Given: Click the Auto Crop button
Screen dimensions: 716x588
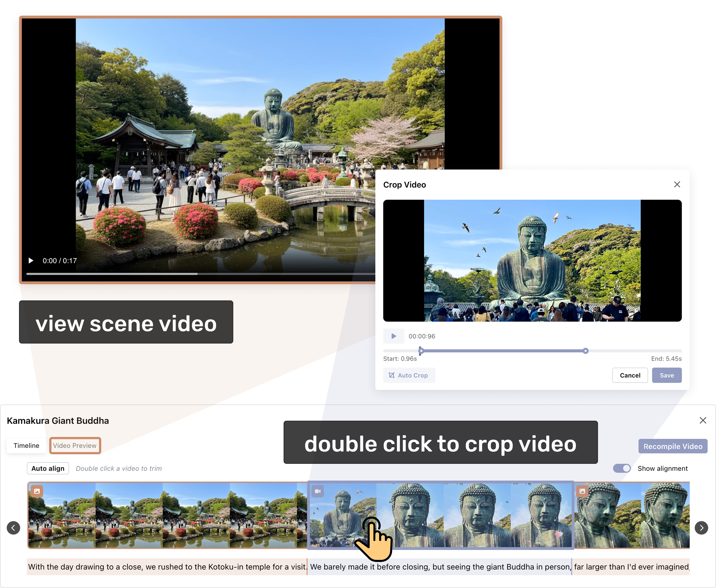Looking at the screenshot, I should 409,375.
